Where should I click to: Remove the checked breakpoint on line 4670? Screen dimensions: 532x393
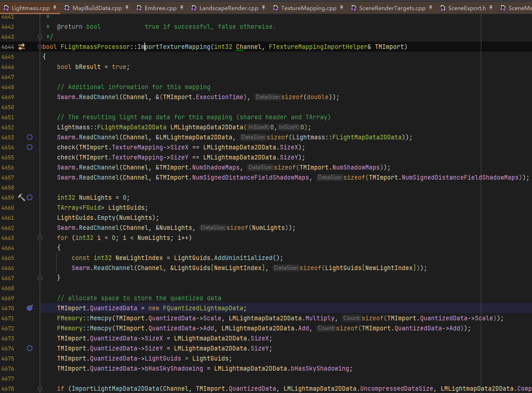[x=30, y=308]
